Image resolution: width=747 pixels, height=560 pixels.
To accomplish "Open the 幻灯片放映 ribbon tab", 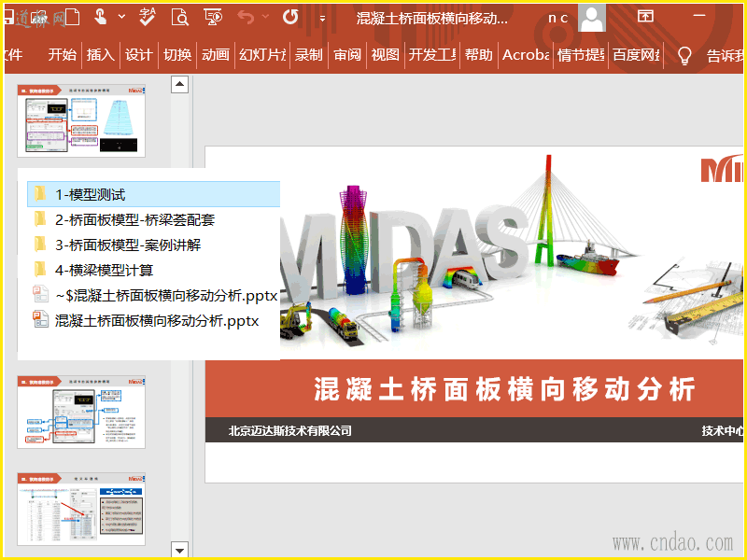I will (262, 55).
